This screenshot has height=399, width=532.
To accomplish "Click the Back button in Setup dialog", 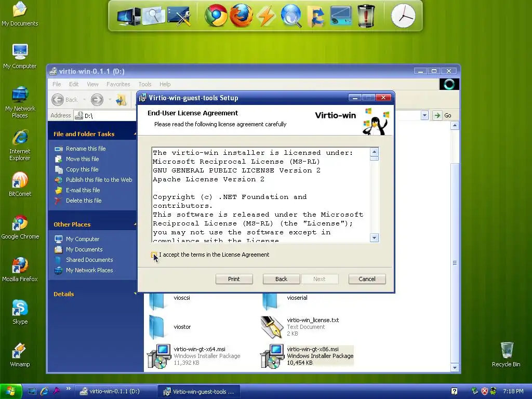I will [x=281, y=279].
